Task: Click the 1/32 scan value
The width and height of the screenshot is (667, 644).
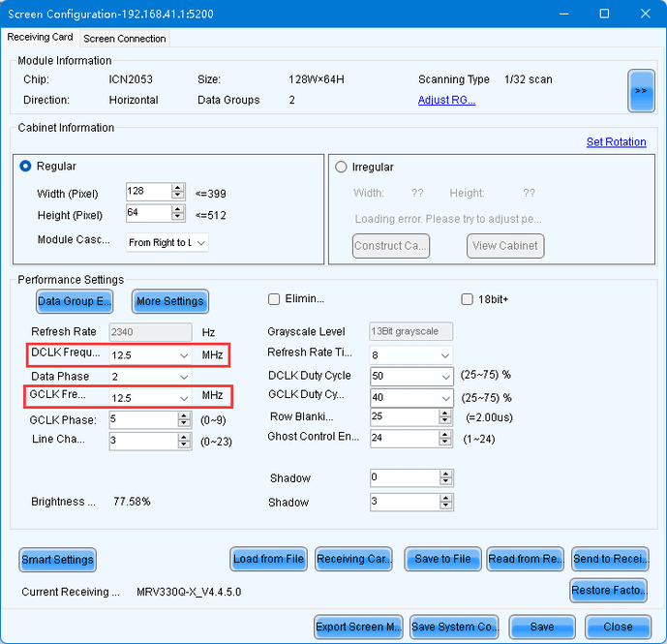Action: (529, 79)
